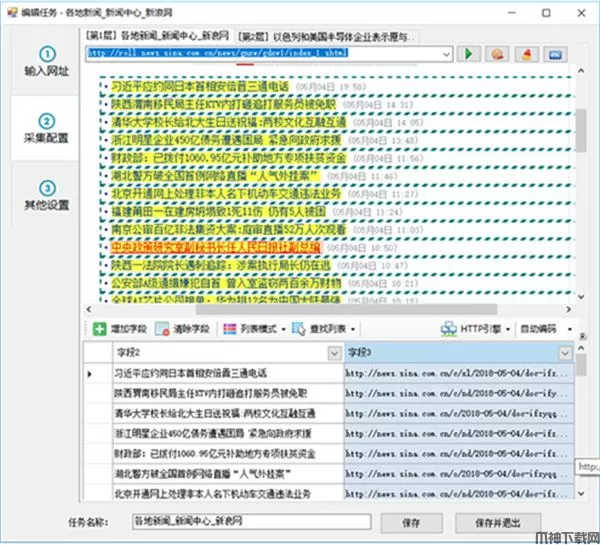600x545 pixels.
Task: Click the preview pane vertical scrollbar thumb
Action: click(581, 130)
